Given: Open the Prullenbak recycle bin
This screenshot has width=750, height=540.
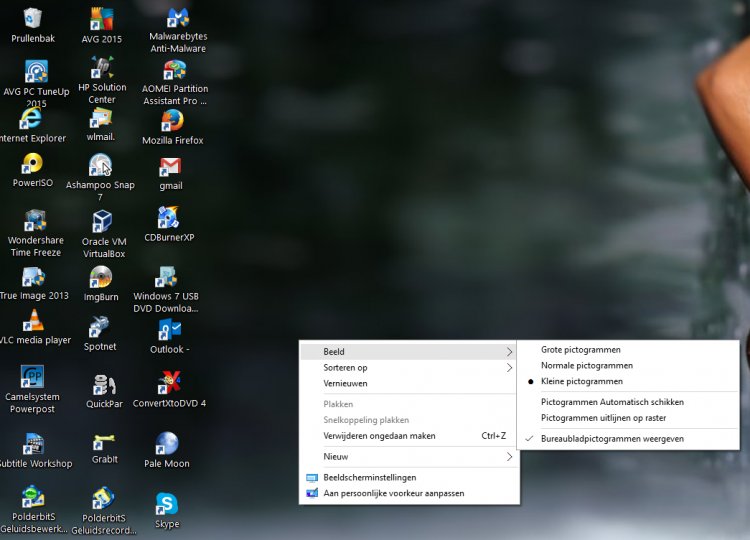Looking at the screenshot, I should coord(33,19).
